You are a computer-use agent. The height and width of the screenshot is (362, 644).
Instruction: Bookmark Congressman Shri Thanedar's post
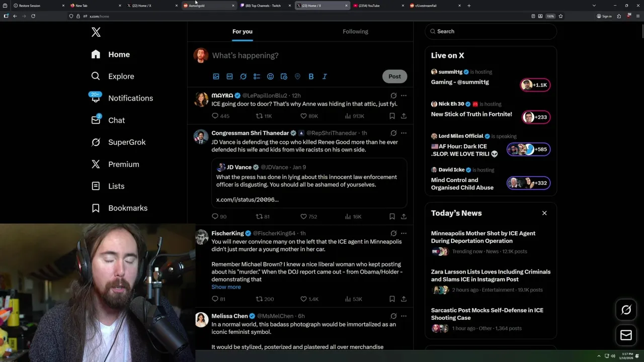point(392,217)
